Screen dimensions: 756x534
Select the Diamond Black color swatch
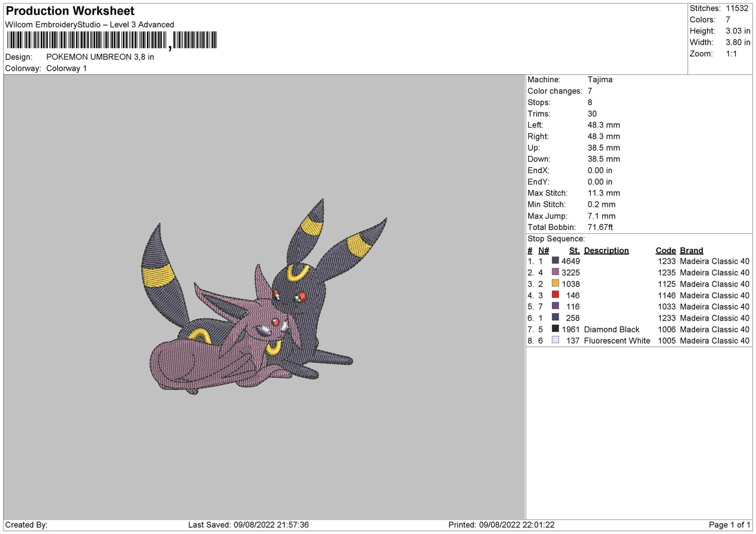(x=555, y=329)
